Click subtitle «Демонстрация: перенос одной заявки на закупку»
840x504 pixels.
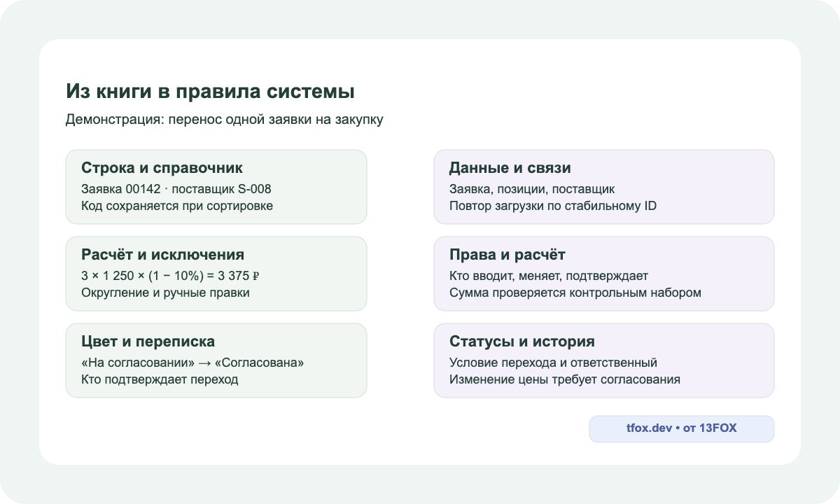tap(225, 119)
